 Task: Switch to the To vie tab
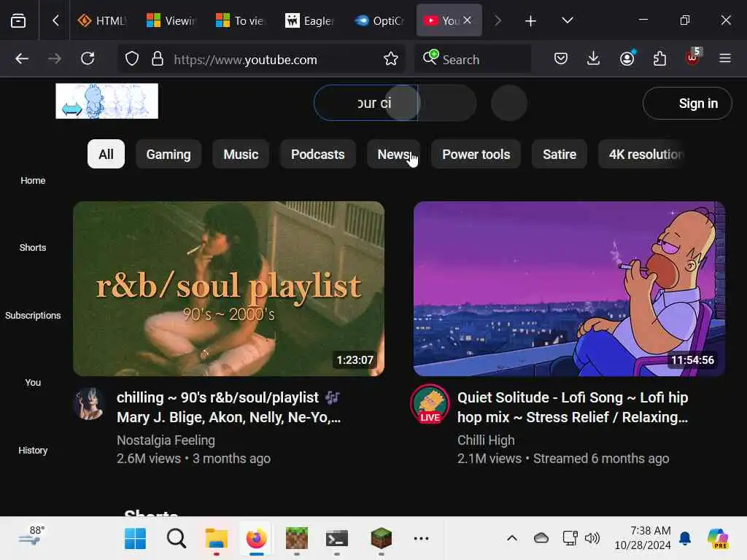[240, 20]
